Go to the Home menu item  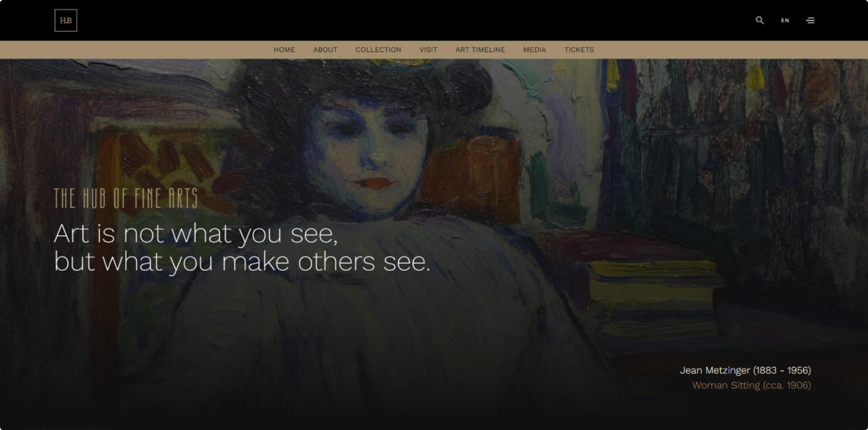tap(284, 50)
